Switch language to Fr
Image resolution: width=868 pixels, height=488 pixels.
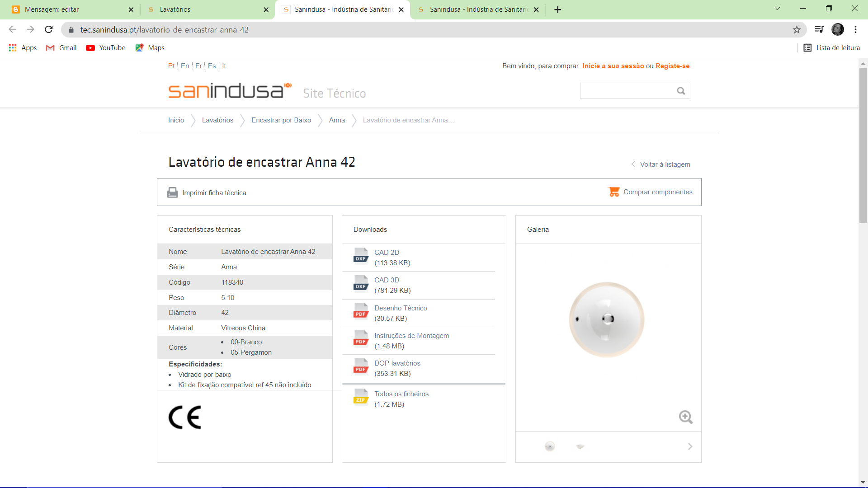(198, 66)
